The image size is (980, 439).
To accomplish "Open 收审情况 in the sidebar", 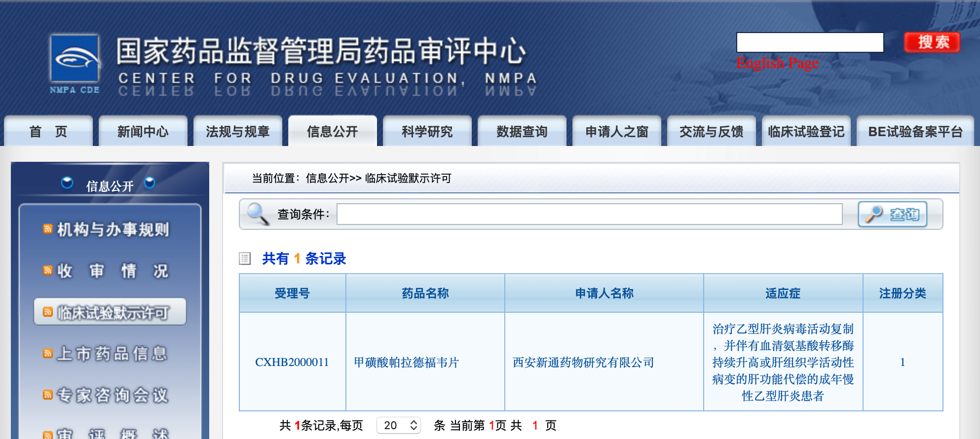I will point(113,271).
